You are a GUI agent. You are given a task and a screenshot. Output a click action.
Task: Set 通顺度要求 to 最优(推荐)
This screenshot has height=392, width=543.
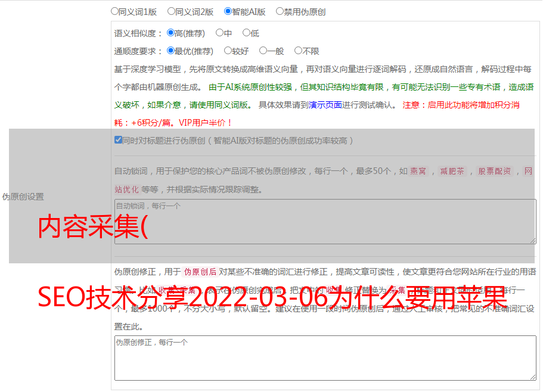(170, 51)
